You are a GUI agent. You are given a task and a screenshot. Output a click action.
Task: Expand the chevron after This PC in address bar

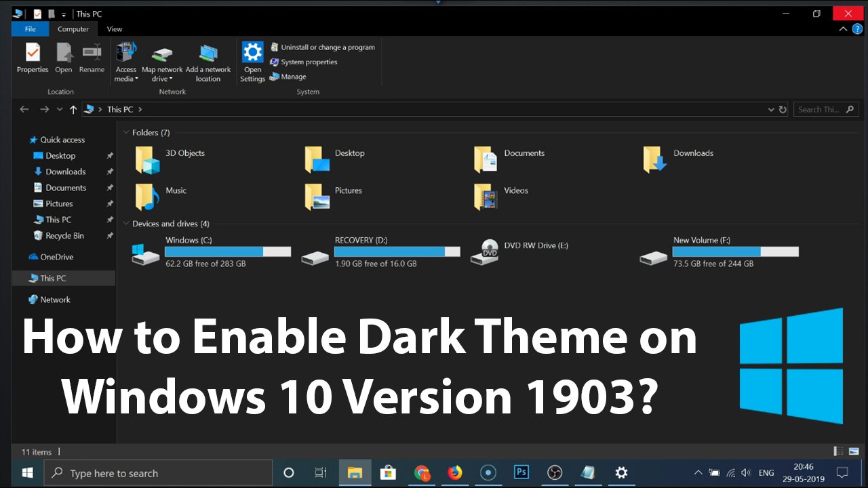(140, 109)
